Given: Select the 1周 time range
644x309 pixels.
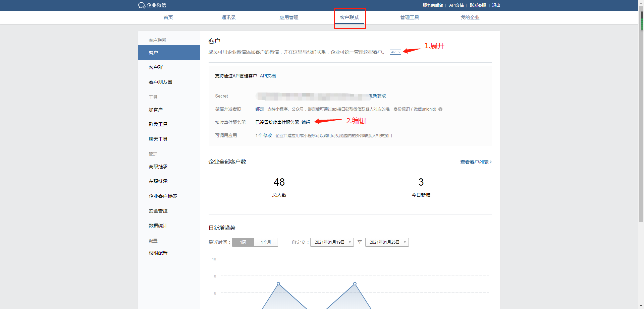Looking at the screenshot, I should (243, 242).
